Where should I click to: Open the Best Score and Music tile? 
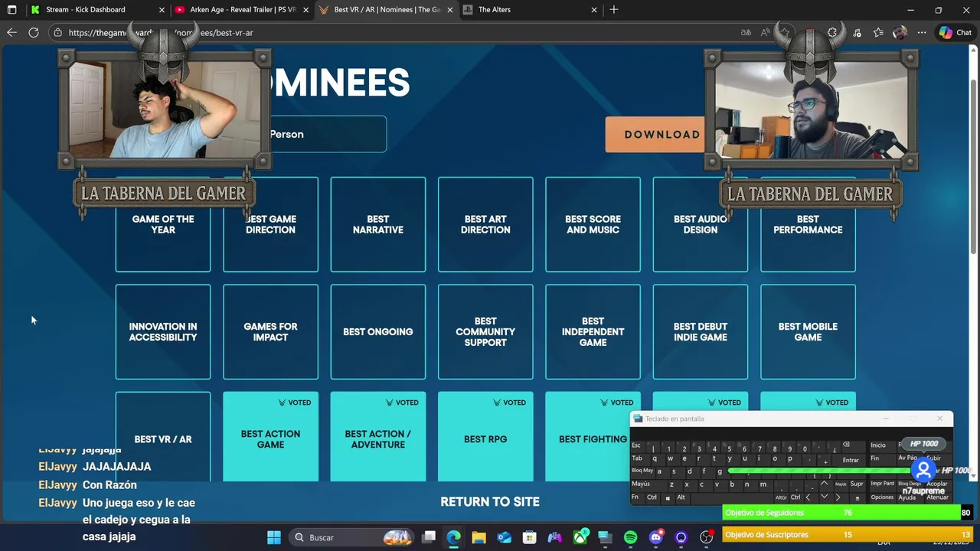pyautogui.click(x=593, y=224)
